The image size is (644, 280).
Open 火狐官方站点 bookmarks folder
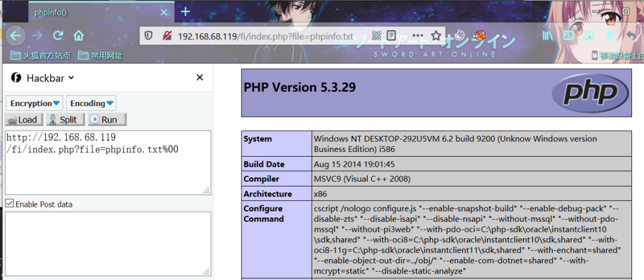tap(40, 55)
